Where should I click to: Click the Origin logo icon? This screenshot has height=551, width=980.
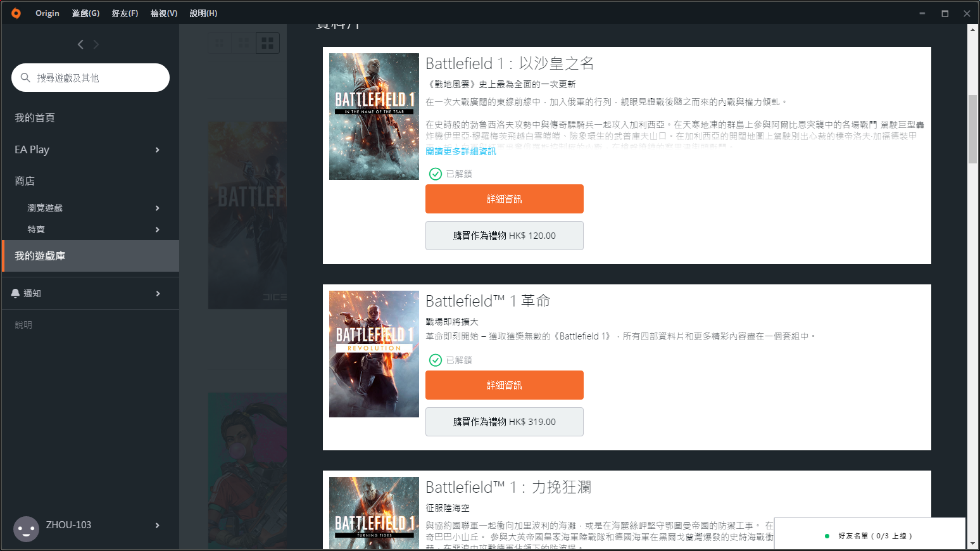[x=16, y=13]
